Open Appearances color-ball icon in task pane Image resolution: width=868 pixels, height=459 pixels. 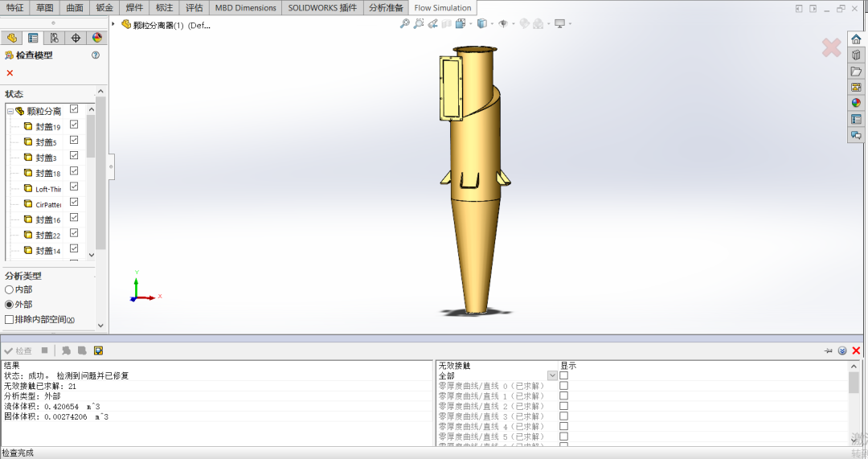pos(856,103)
